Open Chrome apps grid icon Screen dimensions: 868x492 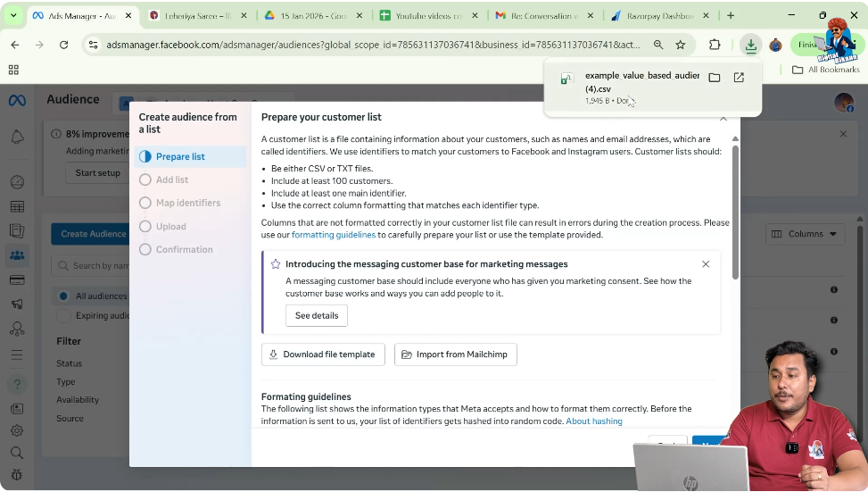coord(14,70)
